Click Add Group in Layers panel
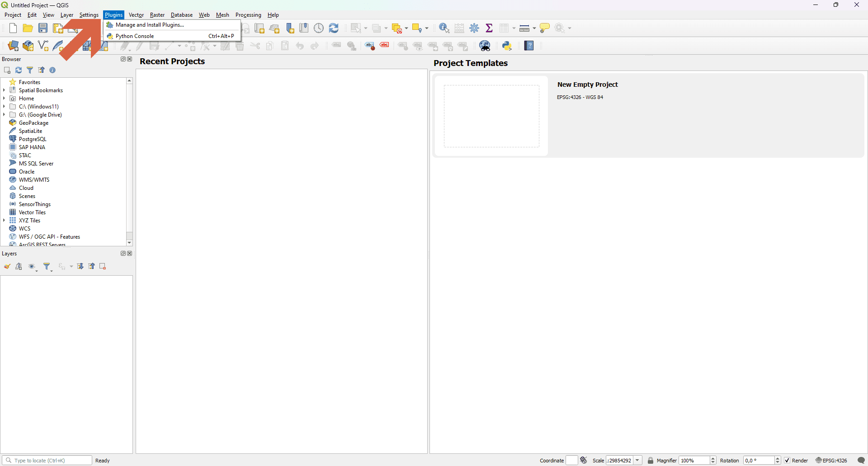This screenshot has height=466, width=868. point(19,267)
